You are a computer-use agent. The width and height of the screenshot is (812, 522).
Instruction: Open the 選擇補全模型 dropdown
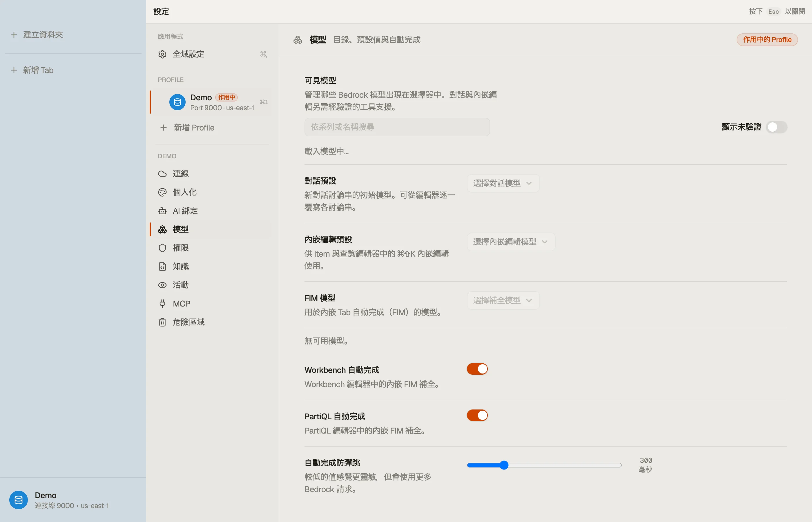[503, 300]
